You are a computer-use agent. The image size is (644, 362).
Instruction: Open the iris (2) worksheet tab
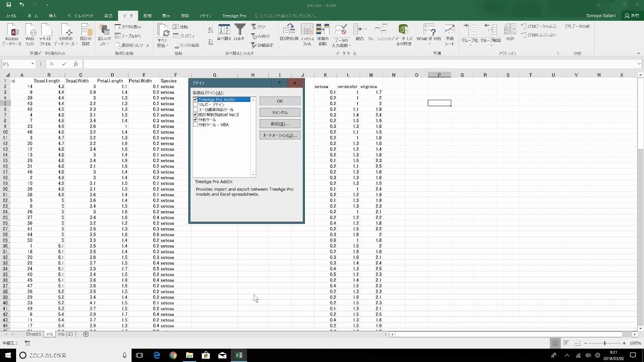[65, 334]
